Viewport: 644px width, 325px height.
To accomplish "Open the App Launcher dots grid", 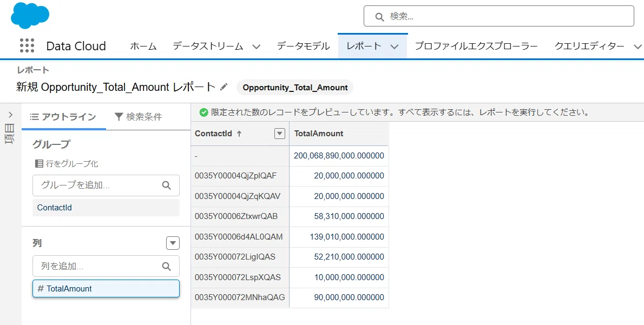I will point(27,45).
